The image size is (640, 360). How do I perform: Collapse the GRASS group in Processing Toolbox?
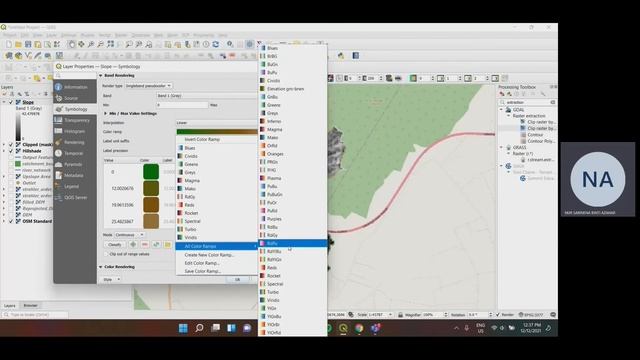pyautogui.click(x=502, y=147)
